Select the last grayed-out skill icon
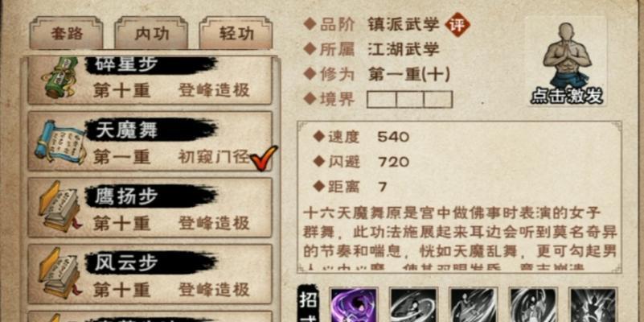 pos(593,305)
